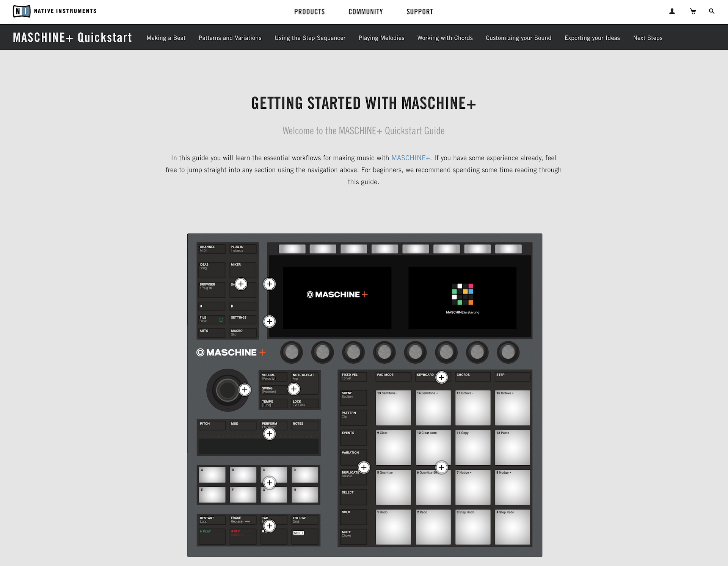Open the PRODUCTS menu

309,12
